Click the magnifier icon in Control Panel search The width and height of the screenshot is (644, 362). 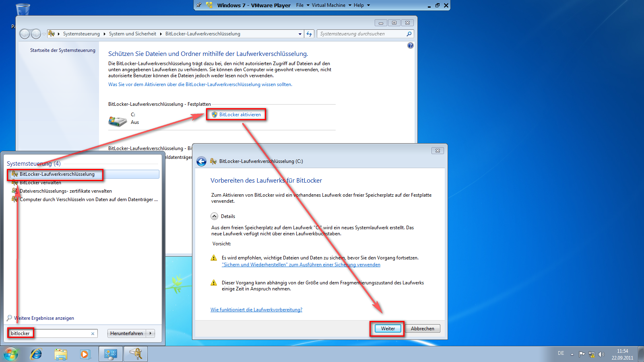pos(409,34)
